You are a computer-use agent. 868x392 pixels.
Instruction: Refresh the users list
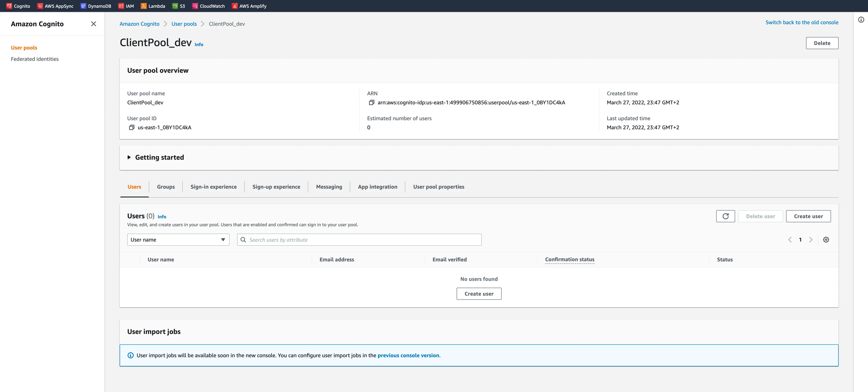pos(725,216)
